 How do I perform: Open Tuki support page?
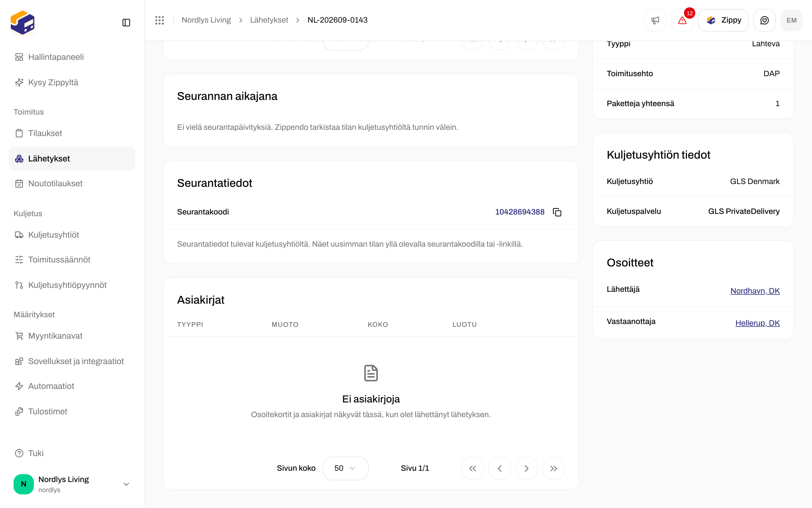point(72,453)
